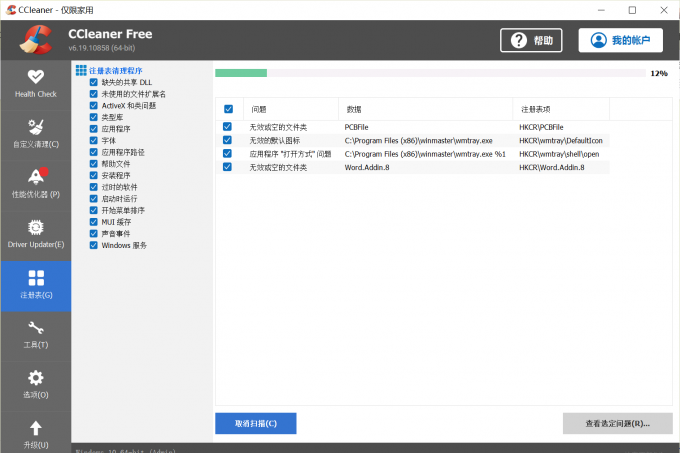Click the account avatar icon

[x=598, y=40]
